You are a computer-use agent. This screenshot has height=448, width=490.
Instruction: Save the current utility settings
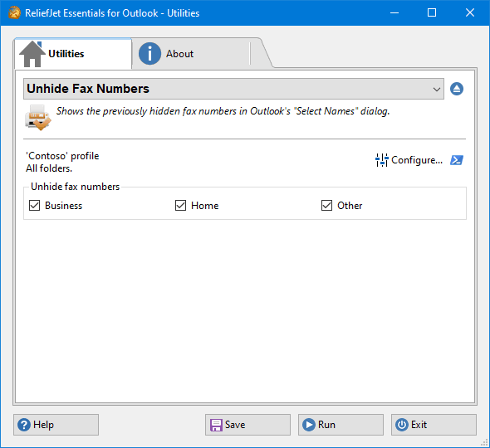[247, 425]
